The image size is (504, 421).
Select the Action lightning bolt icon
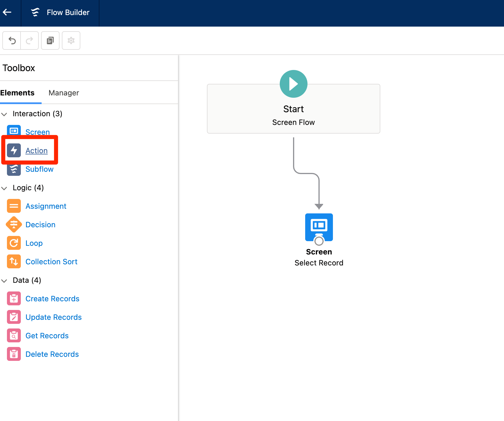[x=14, y=150]
